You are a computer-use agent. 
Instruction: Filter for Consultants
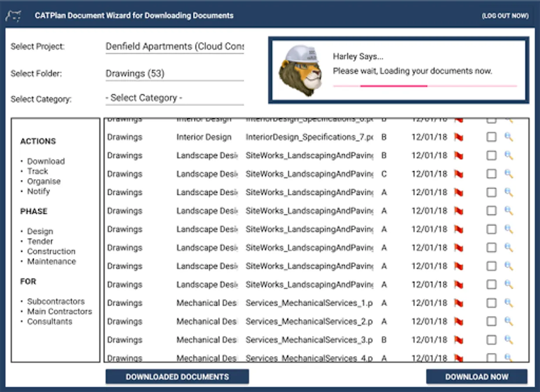coord(50,321)
